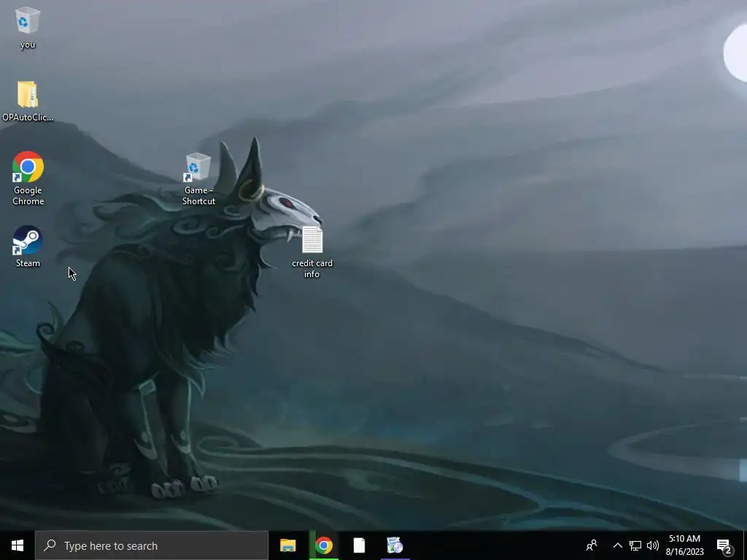Open the disc installer taskbar icon
747x560 pixels.
(395, 545)
